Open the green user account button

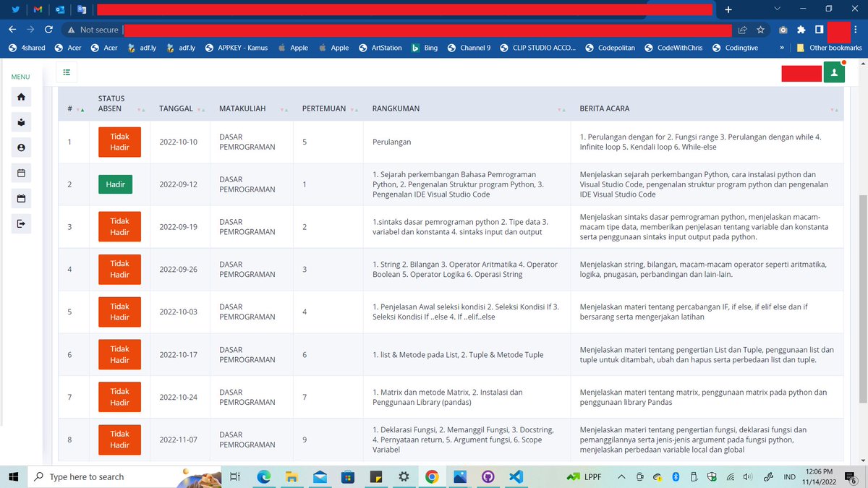[834, 72]
